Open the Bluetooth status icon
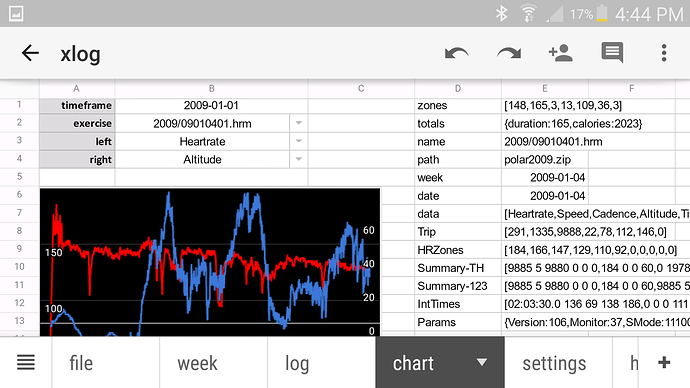Image resolution: width=690 pixels, height=388 pixels. [501, 14]
